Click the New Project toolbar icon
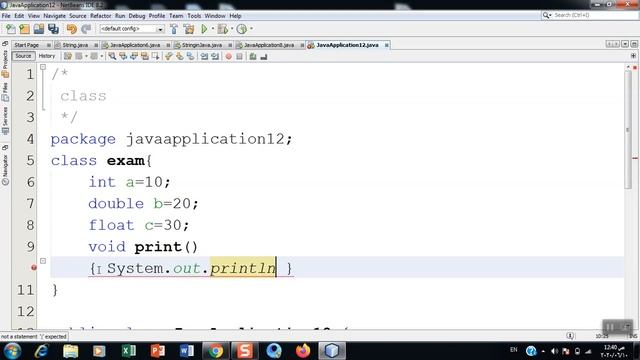 [24, 29]
